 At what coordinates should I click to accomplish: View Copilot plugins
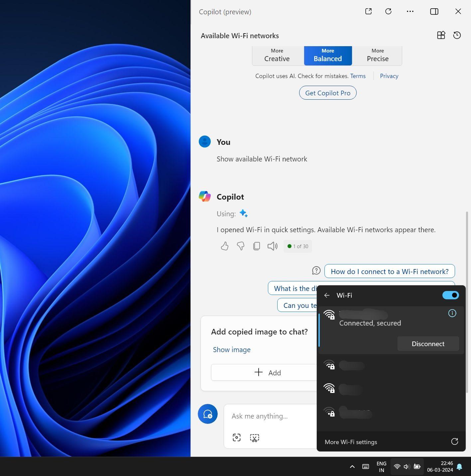441,35
